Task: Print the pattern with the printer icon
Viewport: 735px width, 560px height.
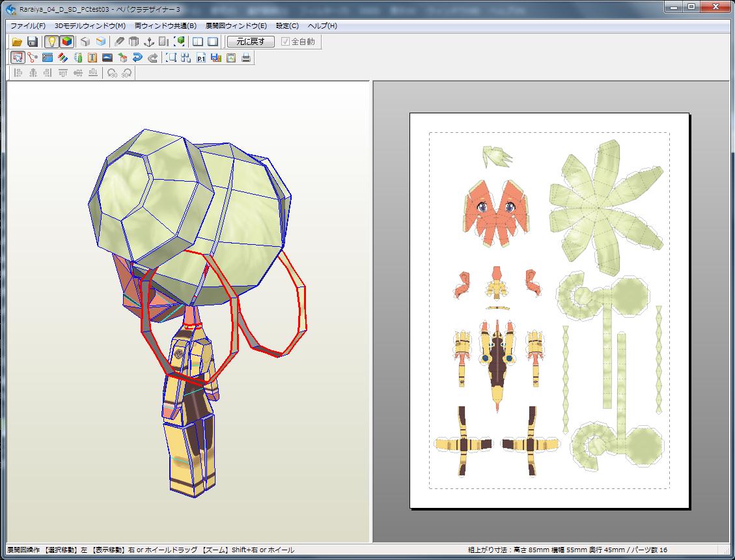Action: 246,58
